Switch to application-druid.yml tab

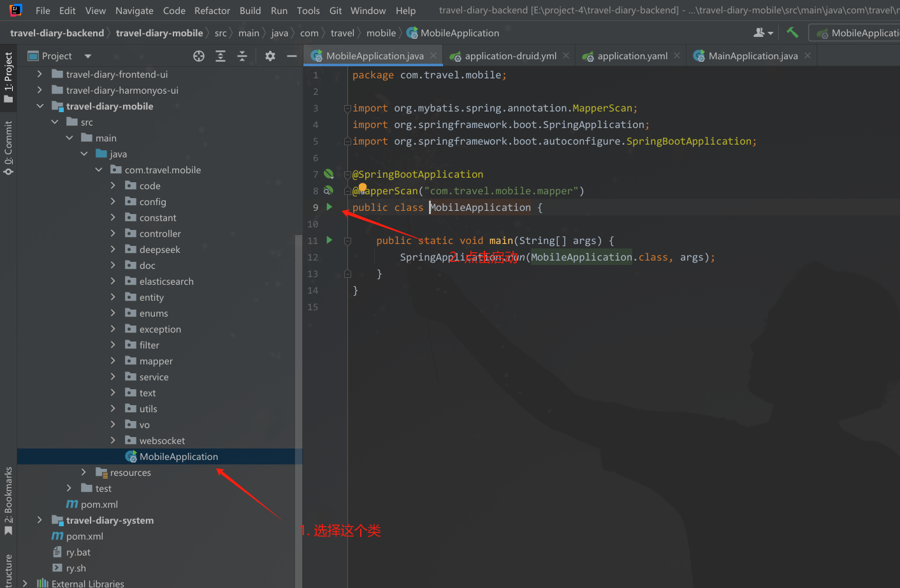tap(510, 56)
